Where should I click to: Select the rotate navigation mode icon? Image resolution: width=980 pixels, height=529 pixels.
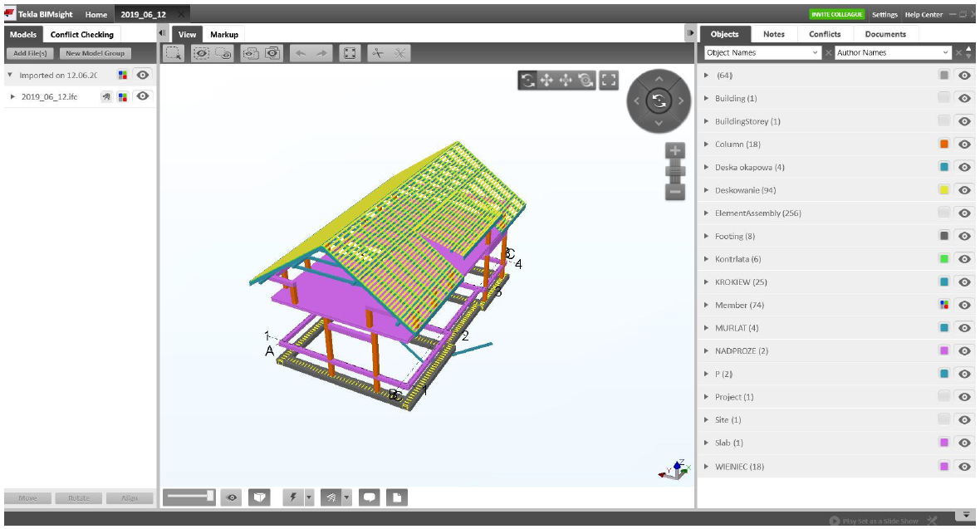click(x=527, y=80)
